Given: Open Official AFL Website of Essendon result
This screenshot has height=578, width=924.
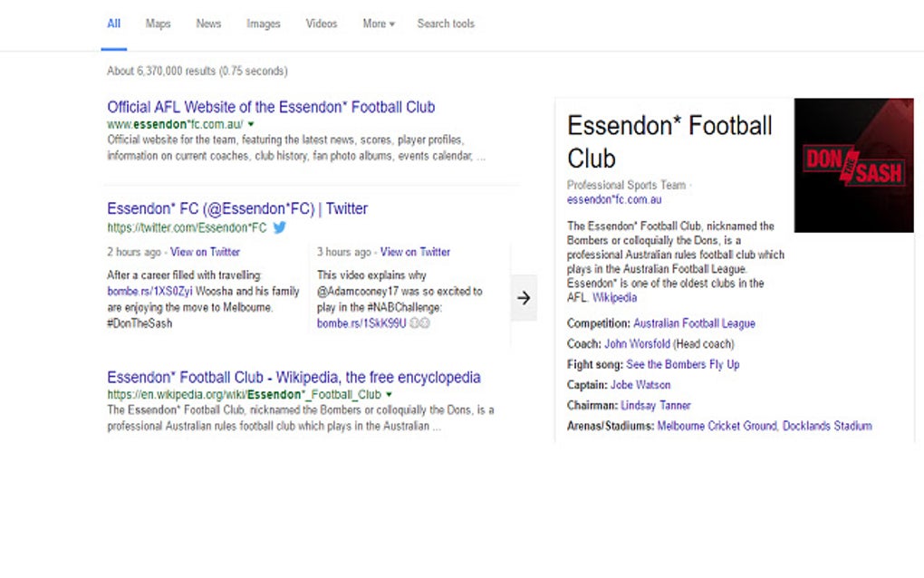Looking at the screenshot, I should (271, 107).
